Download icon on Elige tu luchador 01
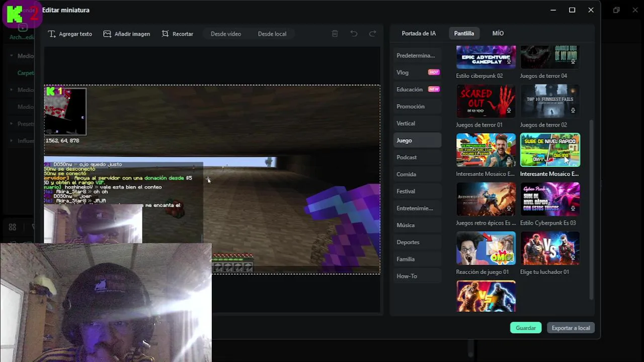Viewport: 644px width, 362px height. [573, 257]
